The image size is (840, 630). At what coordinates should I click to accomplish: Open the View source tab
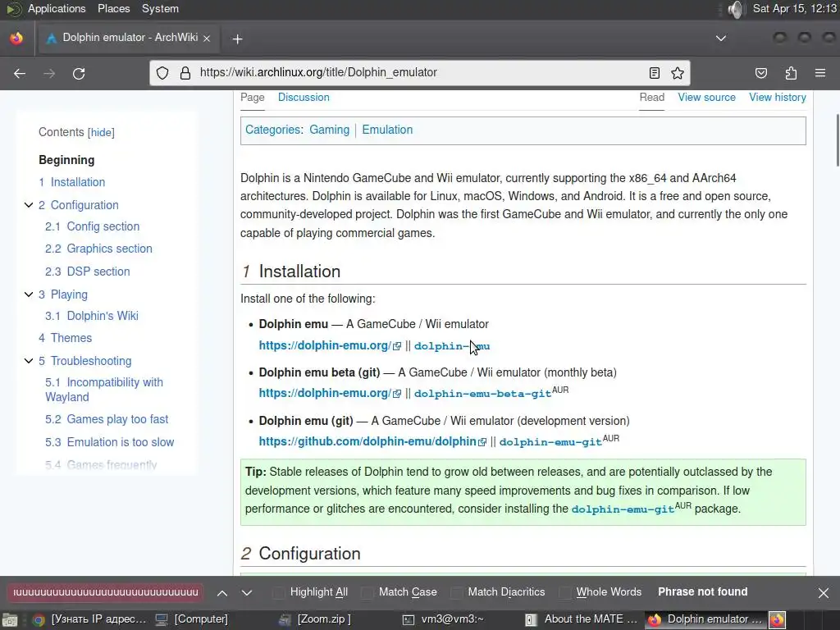706,98
